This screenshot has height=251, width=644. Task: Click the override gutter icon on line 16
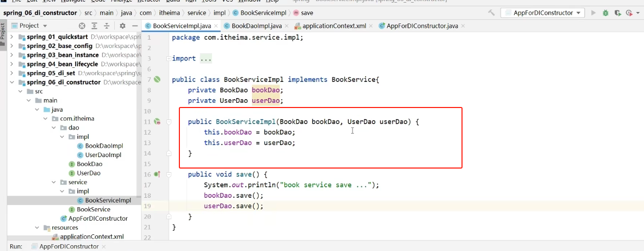tap(157, 174)
